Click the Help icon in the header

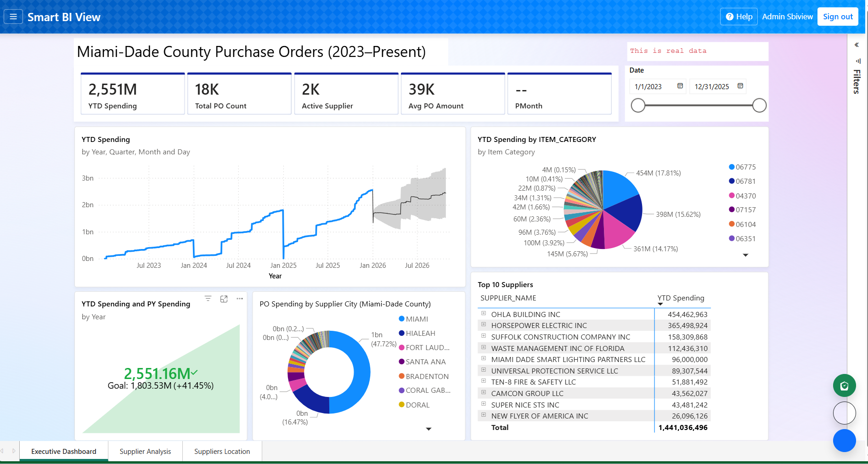pos(730,16)
